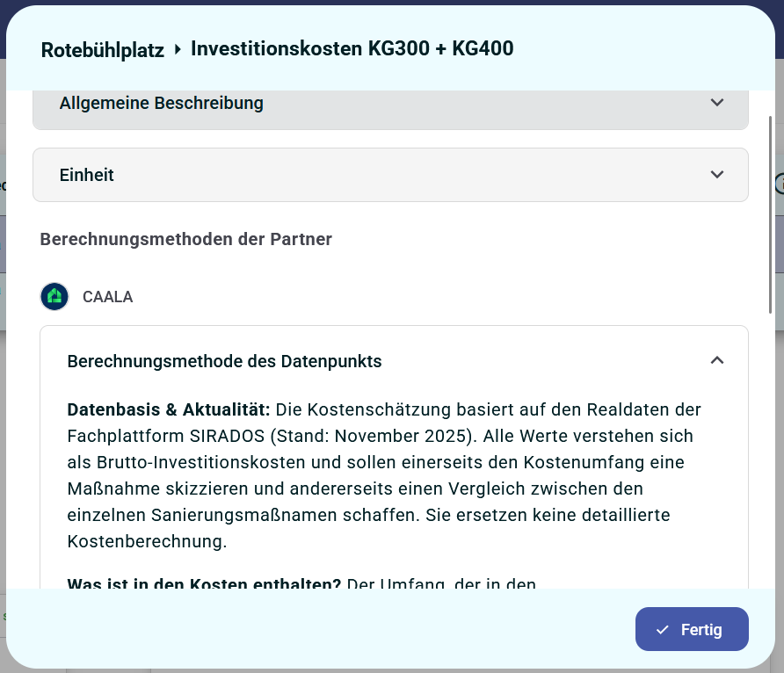
Task: Click the CAALA partner name
Action: click(107, 297)
